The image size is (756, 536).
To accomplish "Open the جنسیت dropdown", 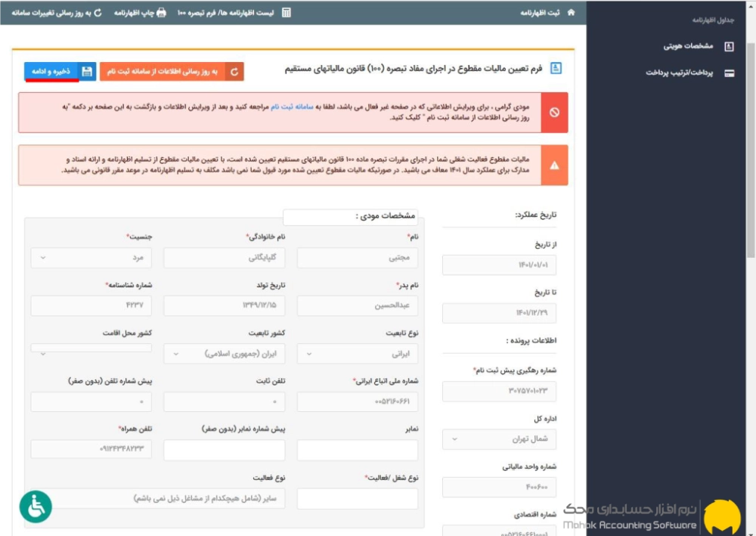I will pos(91,257).
